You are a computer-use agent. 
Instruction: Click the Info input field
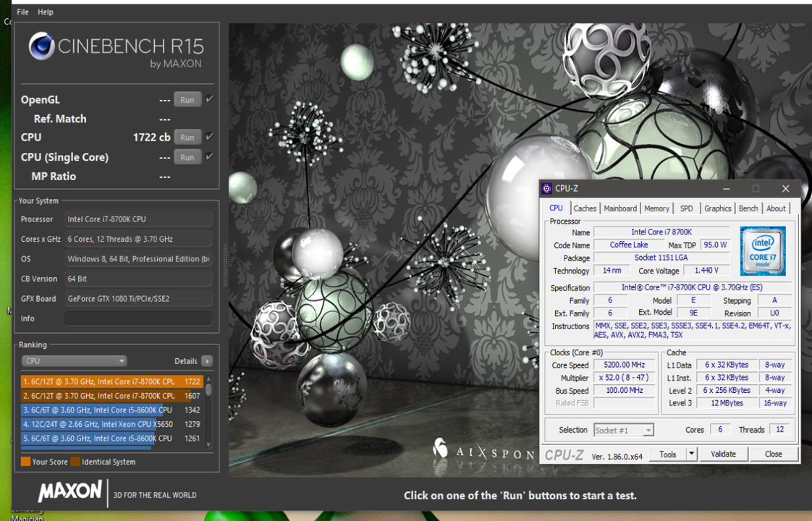coord(138,318)
